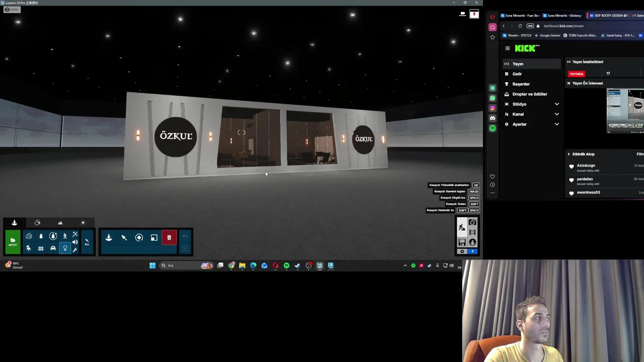Switch to Build mode worker icon

tap(462, 228)
